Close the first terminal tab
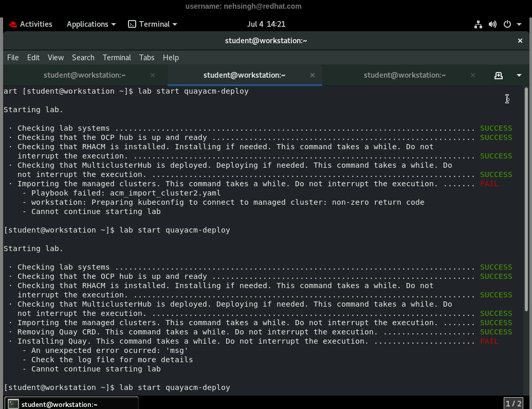 click(152, 76)
